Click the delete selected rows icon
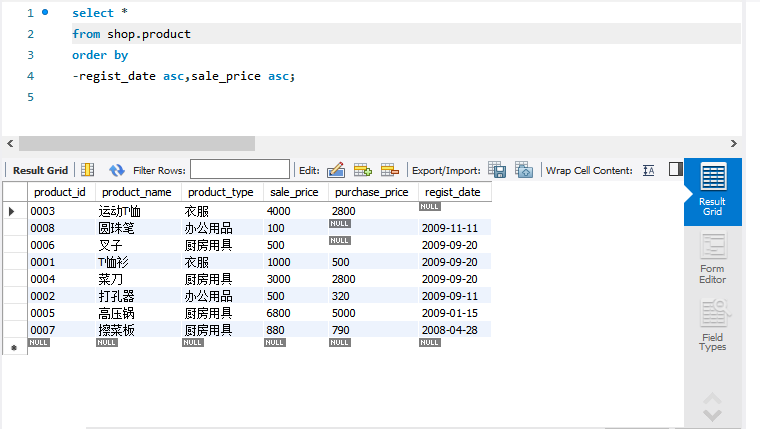Viewport: 760px width, 429px height. (x=390, y=170)
